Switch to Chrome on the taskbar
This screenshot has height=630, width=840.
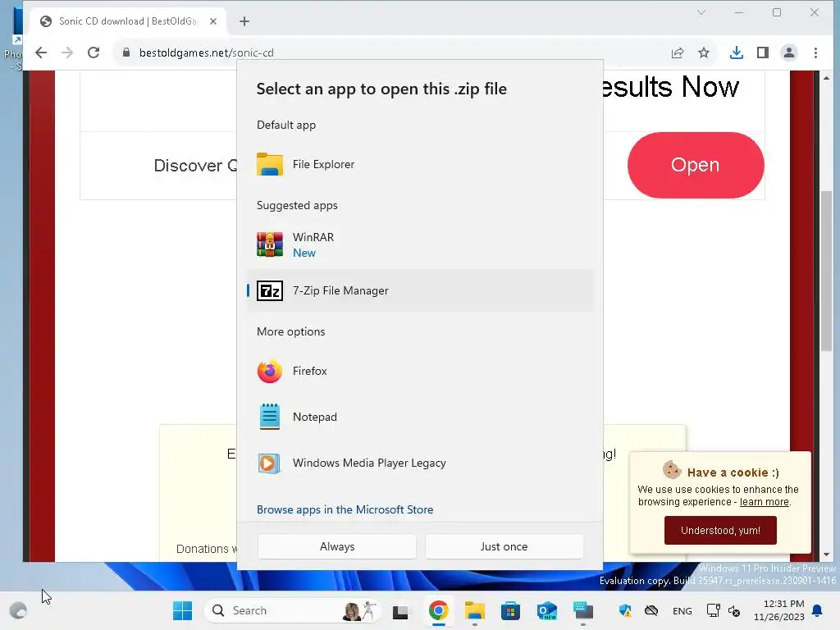point(438,610)
